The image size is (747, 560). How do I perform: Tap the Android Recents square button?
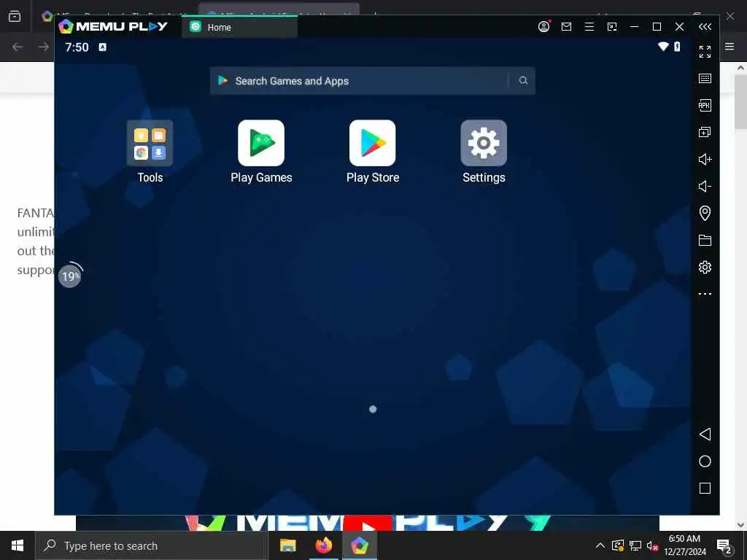point(705,488)
